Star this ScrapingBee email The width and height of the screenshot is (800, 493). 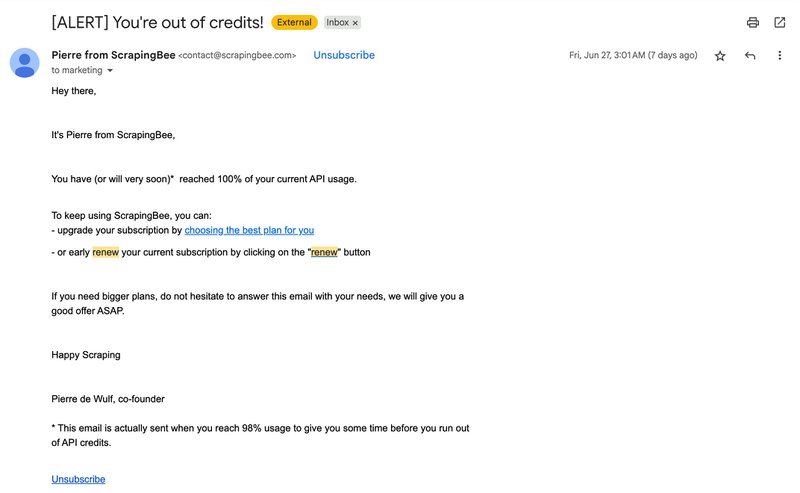pyautogui.click(x=720, y=56)
